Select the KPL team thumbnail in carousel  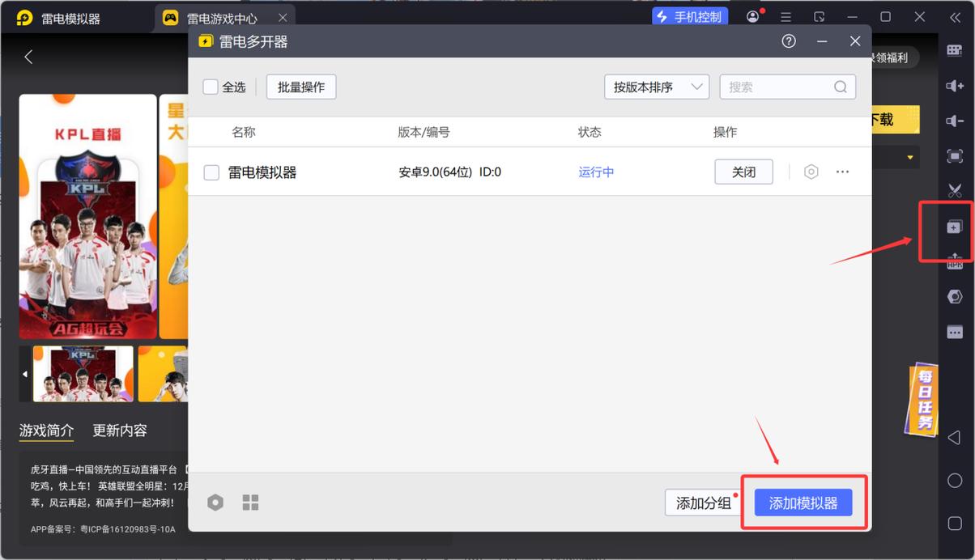[83, 374]
